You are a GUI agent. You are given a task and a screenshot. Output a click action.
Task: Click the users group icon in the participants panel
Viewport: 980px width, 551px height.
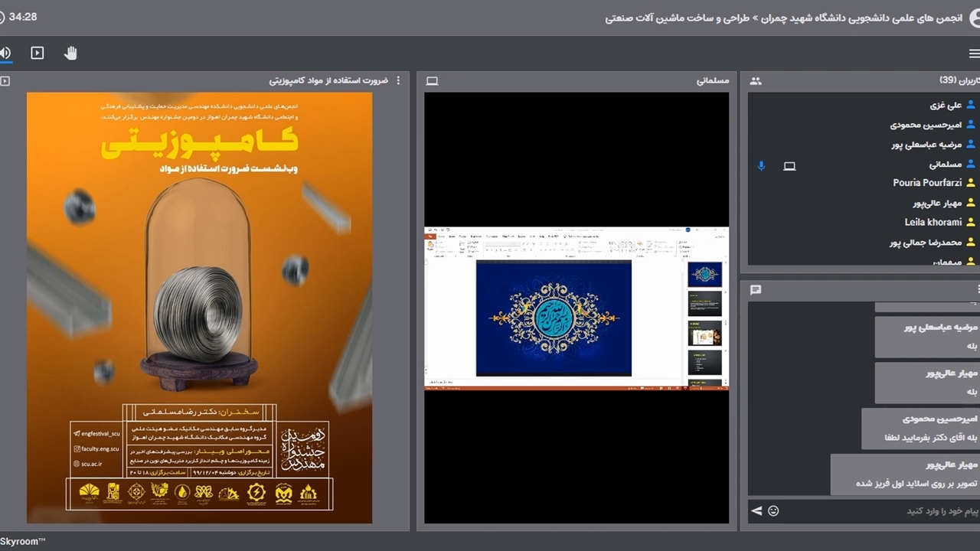coord(756,81)
